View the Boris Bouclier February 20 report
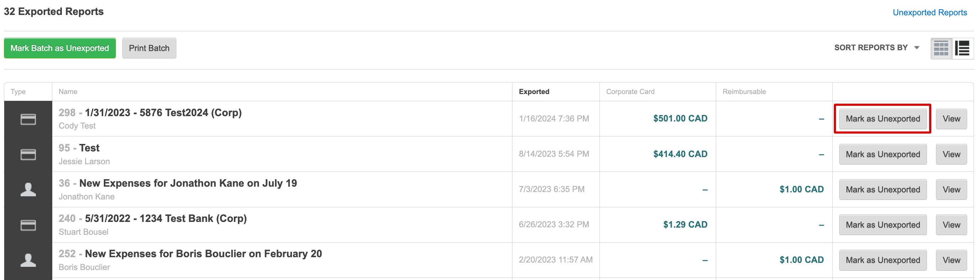The width and height of the screenshot is (980, 280). [x=951, y=260]
